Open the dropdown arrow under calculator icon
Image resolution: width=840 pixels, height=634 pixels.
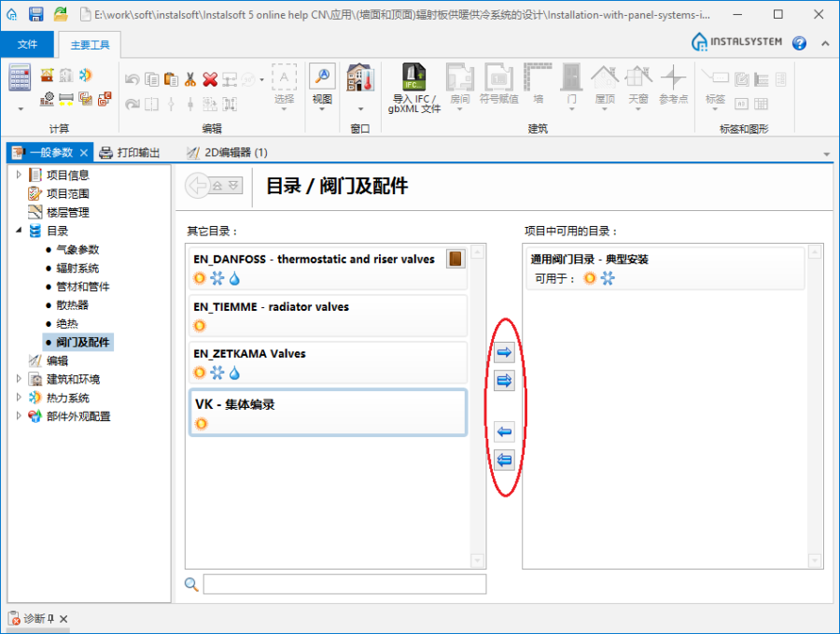21,109
